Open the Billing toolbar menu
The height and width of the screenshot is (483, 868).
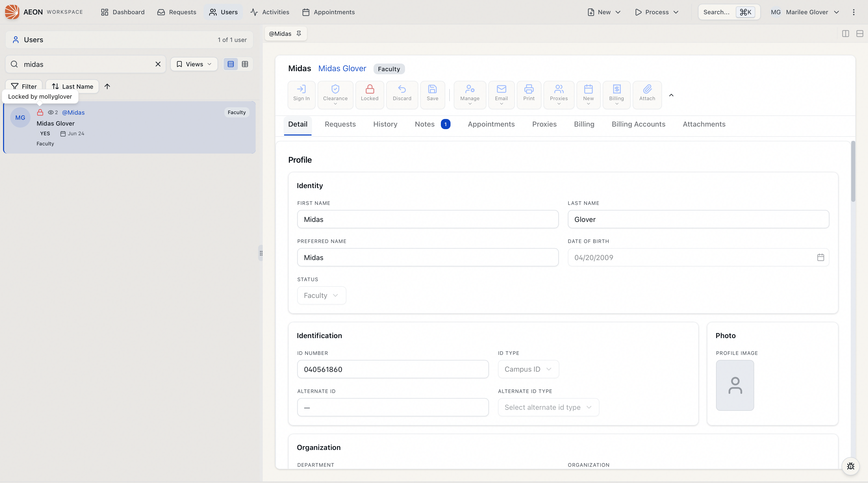(616, 95)
